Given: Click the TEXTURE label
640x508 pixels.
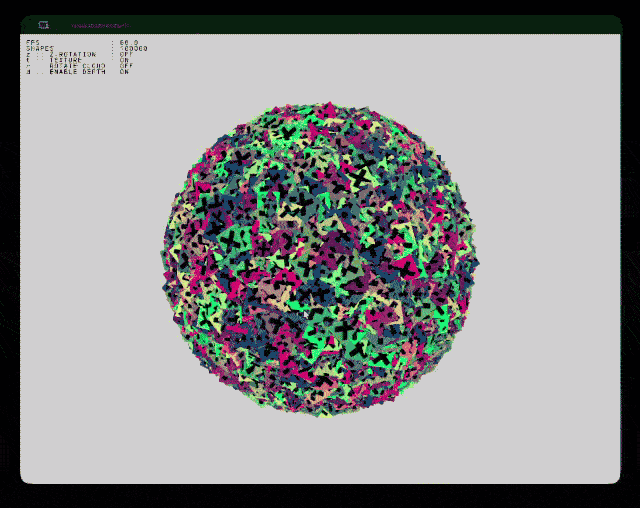Looking at the screenshot, I should click(66, 60).
